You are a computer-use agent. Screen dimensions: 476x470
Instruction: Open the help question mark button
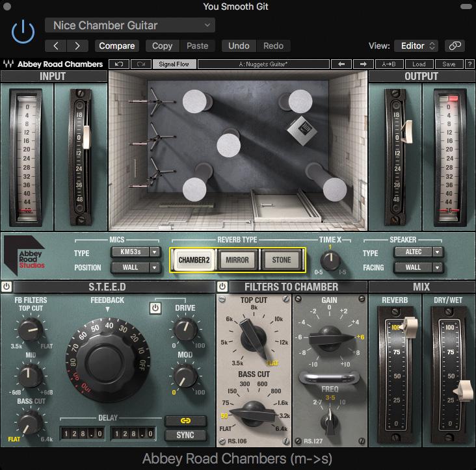pos(469,64)
